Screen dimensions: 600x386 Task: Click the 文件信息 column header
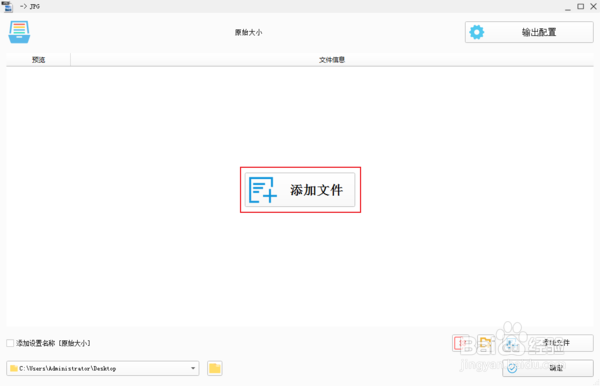332,60
